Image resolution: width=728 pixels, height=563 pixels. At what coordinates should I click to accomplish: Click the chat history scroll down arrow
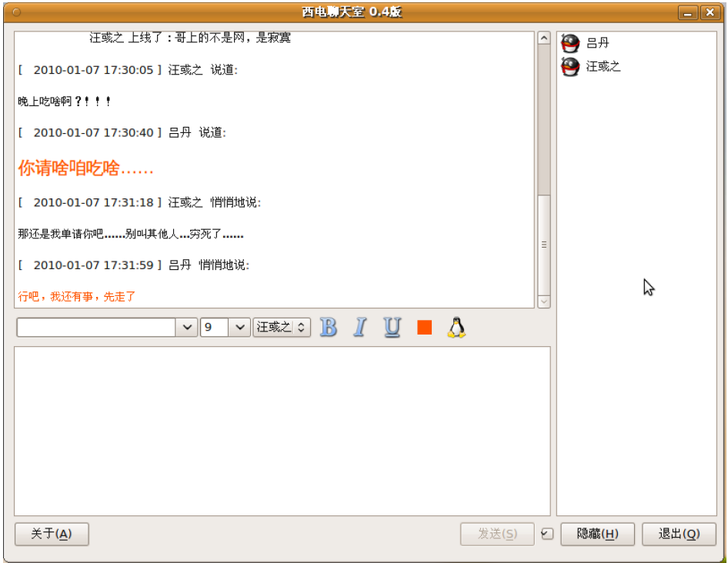click(x=543, y=301)
